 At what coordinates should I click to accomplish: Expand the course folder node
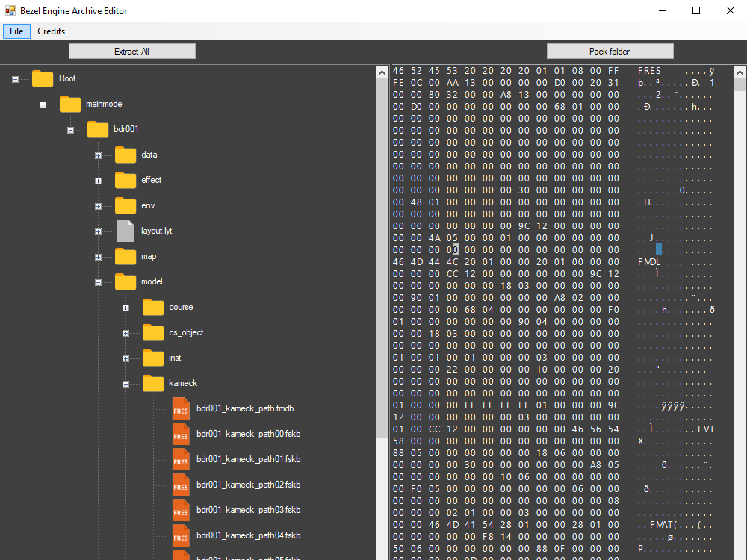click(125, 307)
